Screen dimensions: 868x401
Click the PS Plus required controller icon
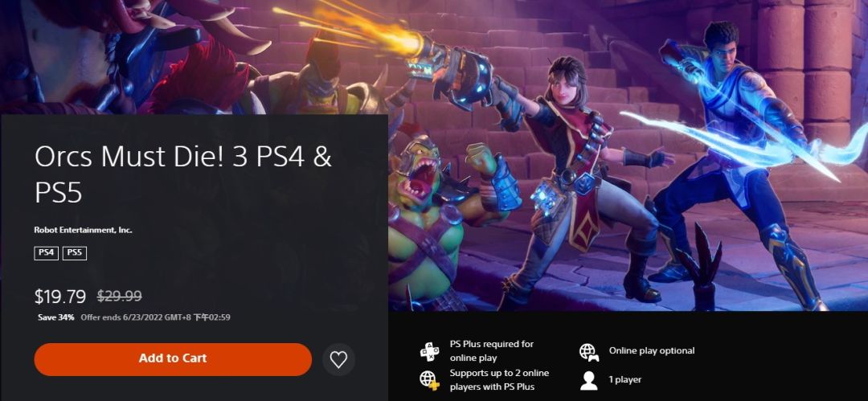point(429,351)
